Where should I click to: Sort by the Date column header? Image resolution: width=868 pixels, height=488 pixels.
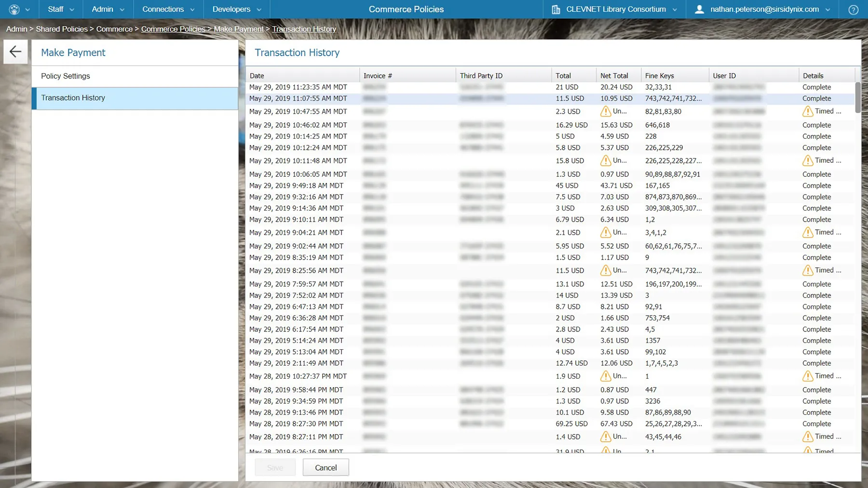click(302, 76)
